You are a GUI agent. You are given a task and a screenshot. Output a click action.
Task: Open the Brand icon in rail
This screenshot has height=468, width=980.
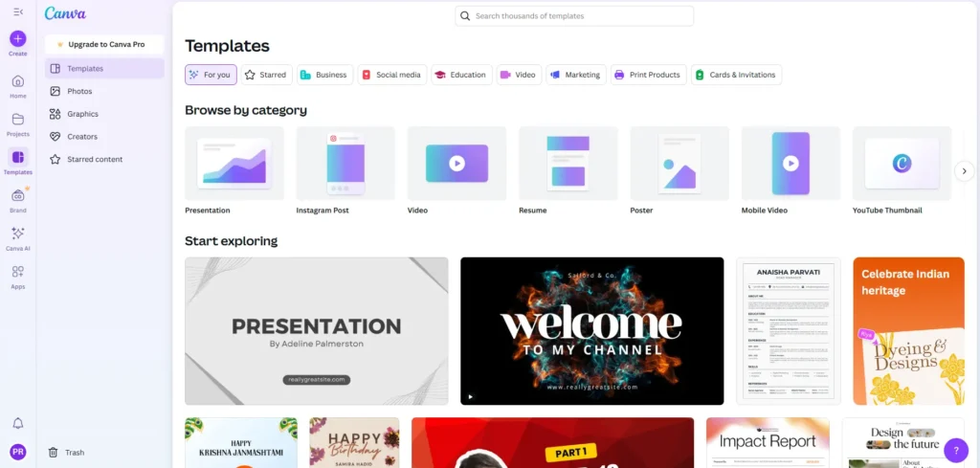point(18,195)
